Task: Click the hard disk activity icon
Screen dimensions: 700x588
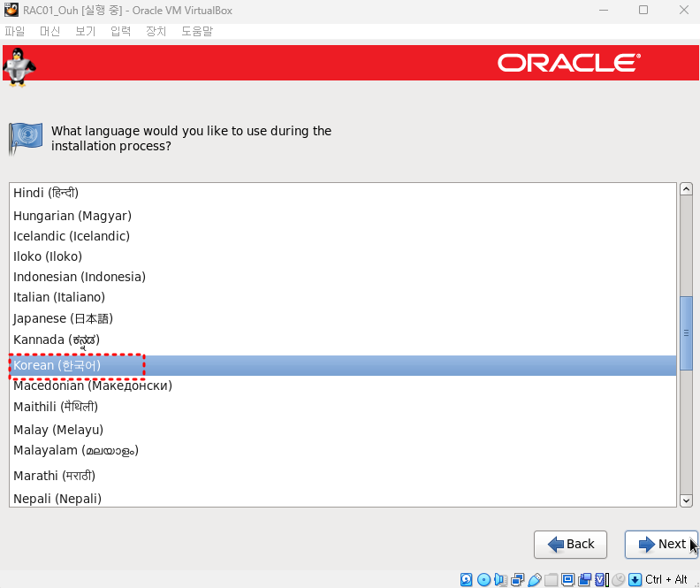Action: tap(466, 579)
